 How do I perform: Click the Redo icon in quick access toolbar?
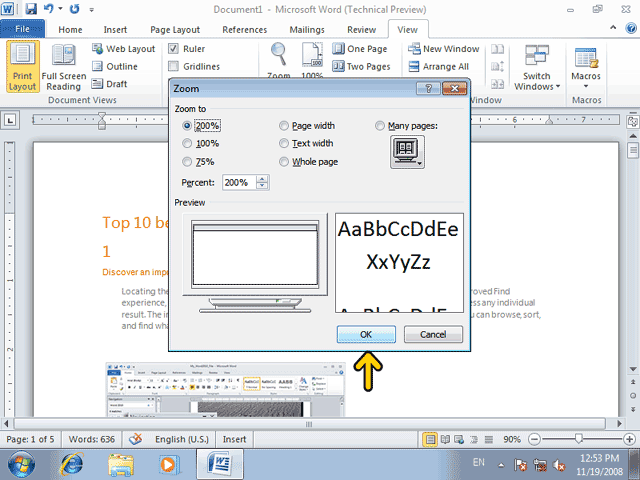74,9
